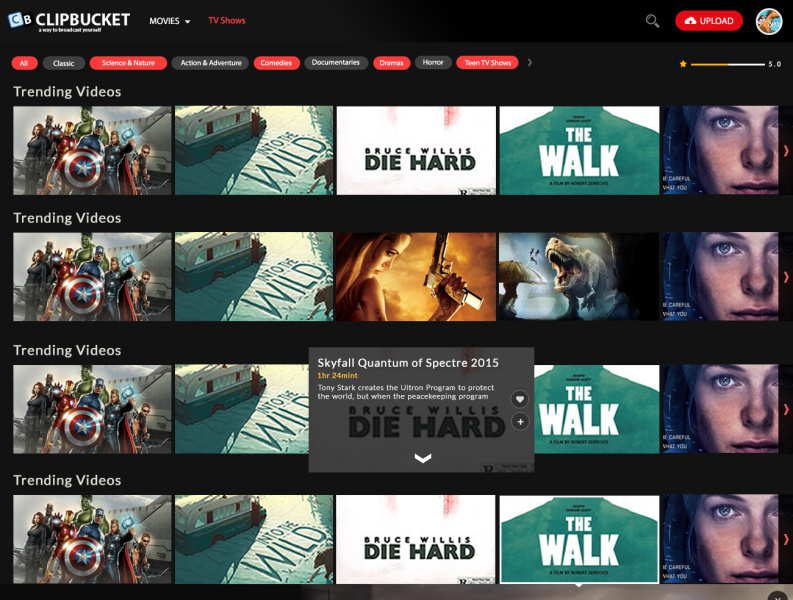Advance third Trending Videos row with red arrow
Viewport: 793px width, 600px height.
point(786,409)
